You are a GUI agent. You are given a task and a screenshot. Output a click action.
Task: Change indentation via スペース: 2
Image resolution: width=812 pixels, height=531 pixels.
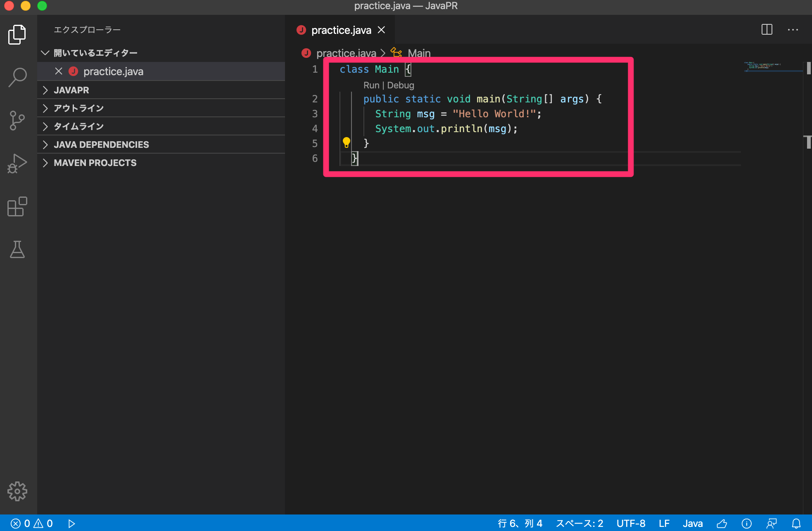click(579, 524)
